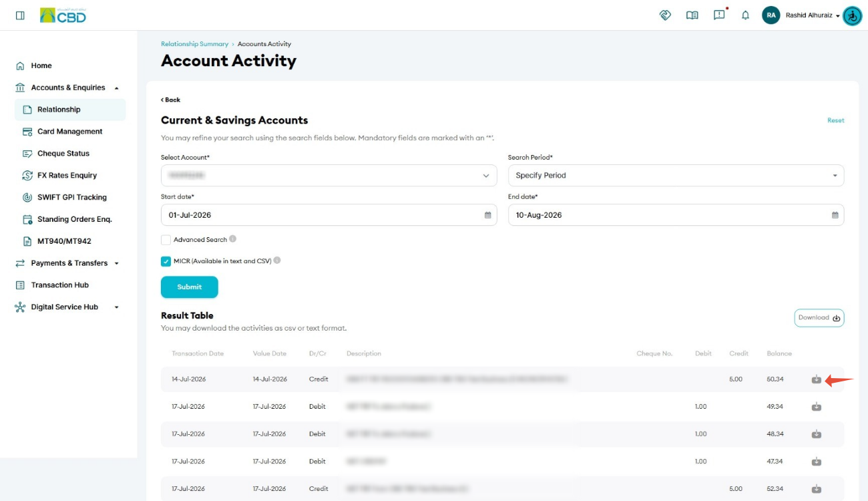Click the 47.34 balance value
The image size is (868, 501).
(x=775, y=462)
